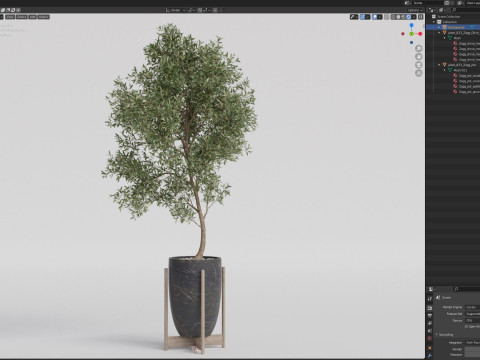Expand the highlighted Background object row
Viewport: 480px width, 360px height.
[x=439, y=27]
